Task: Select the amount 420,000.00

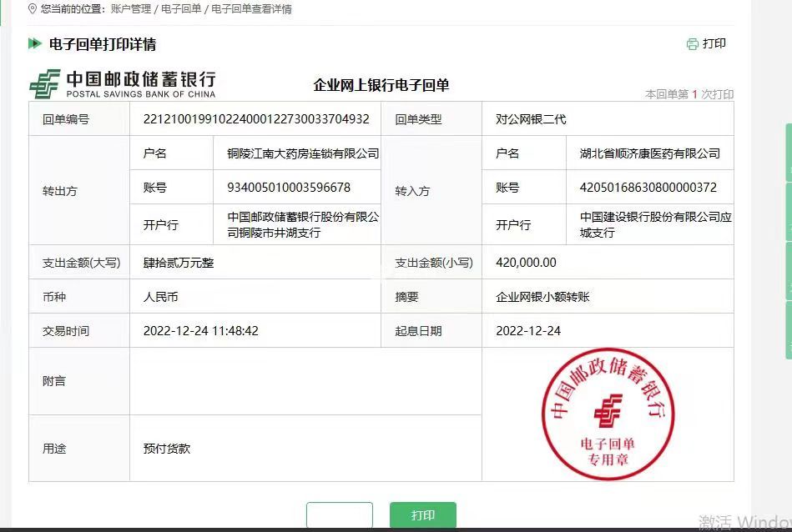Action: pyautogui.click(x=526, y=263)
